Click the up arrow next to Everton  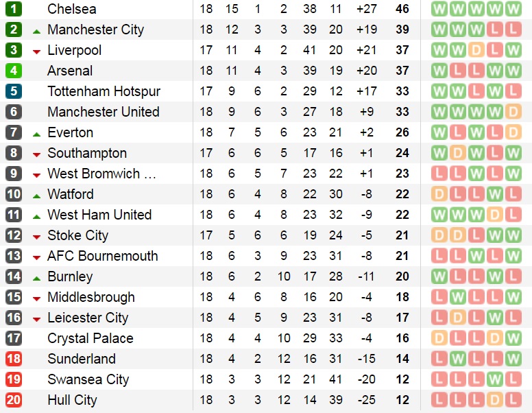tap(36, 134)
